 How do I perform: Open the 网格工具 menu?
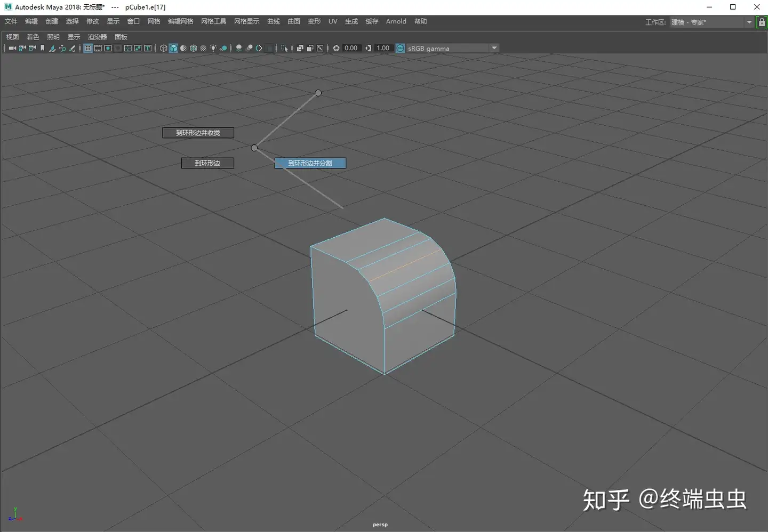click(214, 21)
